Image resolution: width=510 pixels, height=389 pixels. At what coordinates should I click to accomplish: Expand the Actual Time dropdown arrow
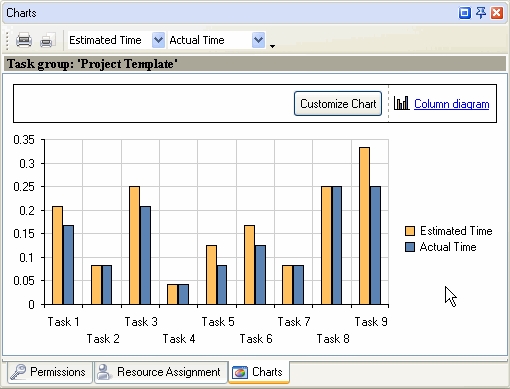point(258,40)
